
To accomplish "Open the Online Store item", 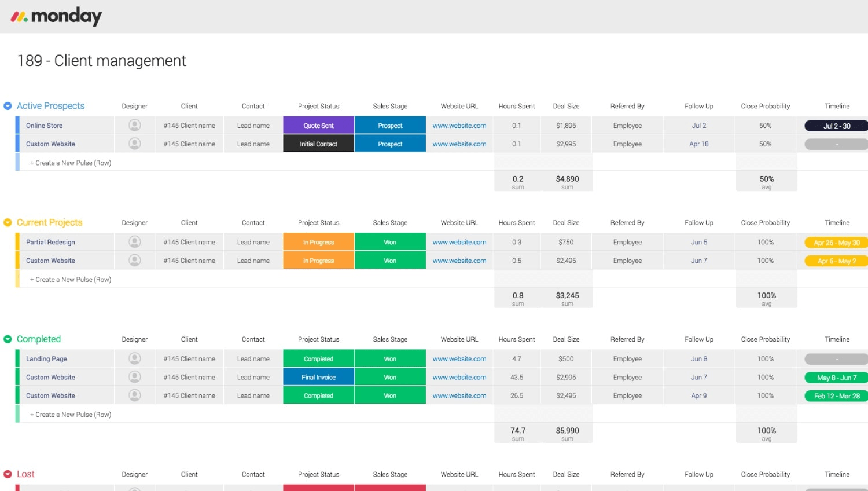I will tap(44, 126).
